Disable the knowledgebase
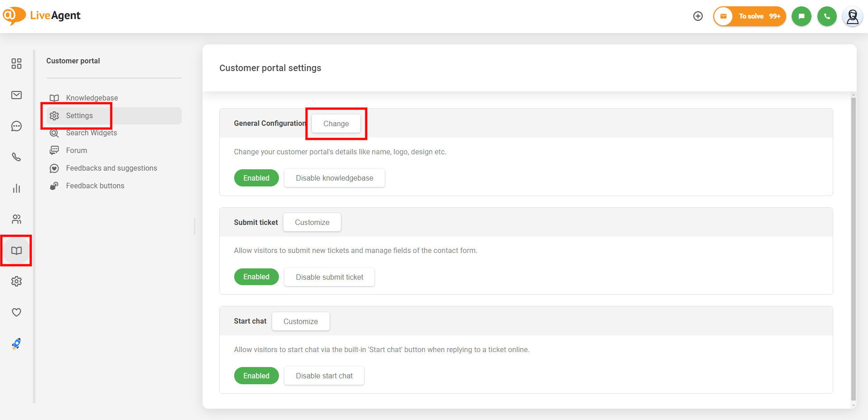This screenshot has width=868, height=420. click(334, 178)
